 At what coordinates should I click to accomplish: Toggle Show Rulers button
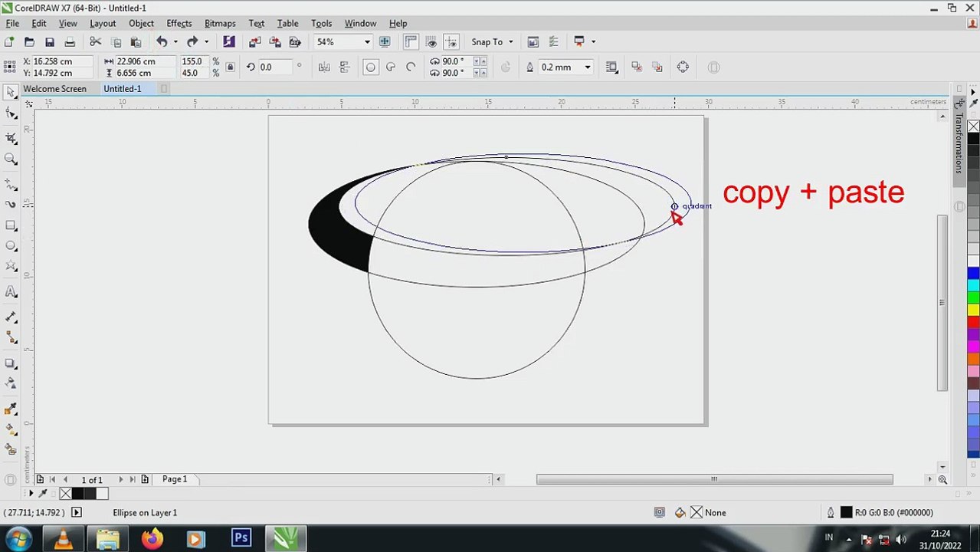pos(411,42)
